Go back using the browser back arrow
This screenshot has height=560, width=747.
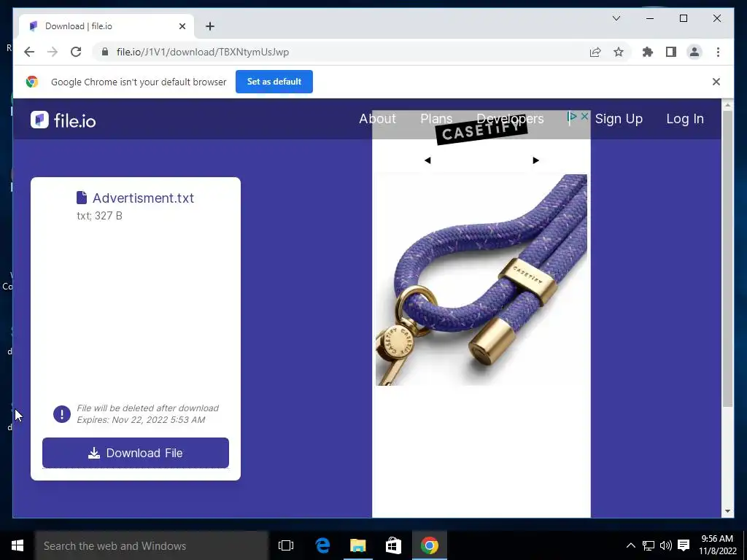point(29,52)
